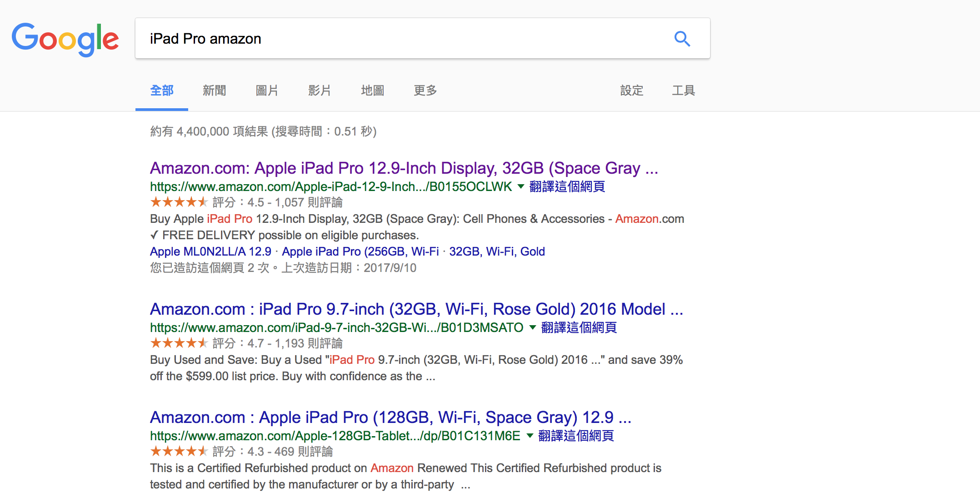980x503 pixels.
Task: Open Apple iPad Pro (256GB, Wi-Fi sitelink
Action: pyautogui.click(x=360, y=251)
